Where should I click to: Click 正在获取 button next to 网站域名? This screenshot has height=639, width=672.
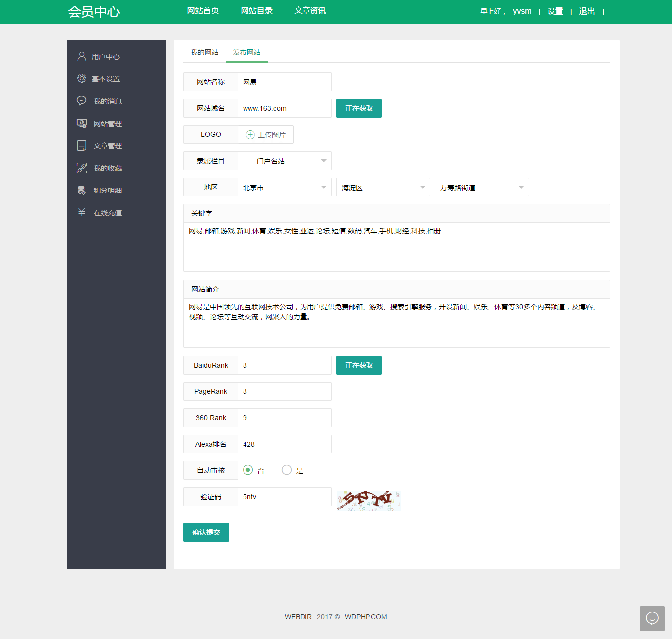[x=359, y=108]
